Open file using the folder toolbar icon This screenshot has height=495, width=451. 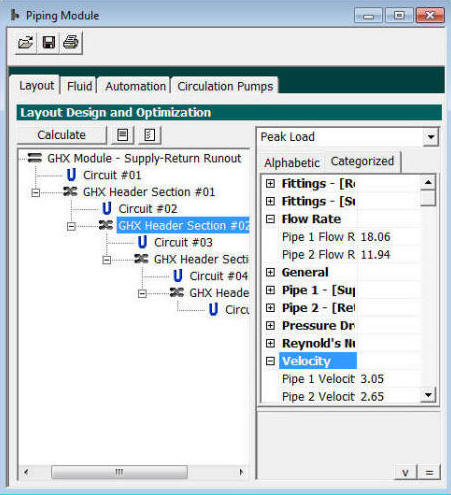(x=26, y=43)
